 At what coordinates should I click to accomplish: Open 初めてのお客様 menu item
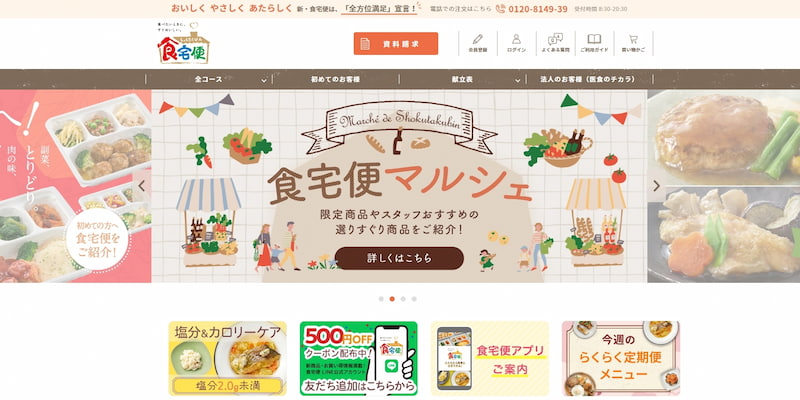click(x=336, y=80)
